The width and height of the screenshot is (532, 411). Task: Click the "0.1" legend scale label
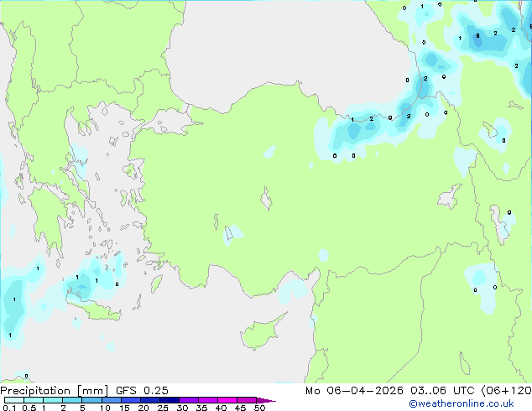point(9,408)
